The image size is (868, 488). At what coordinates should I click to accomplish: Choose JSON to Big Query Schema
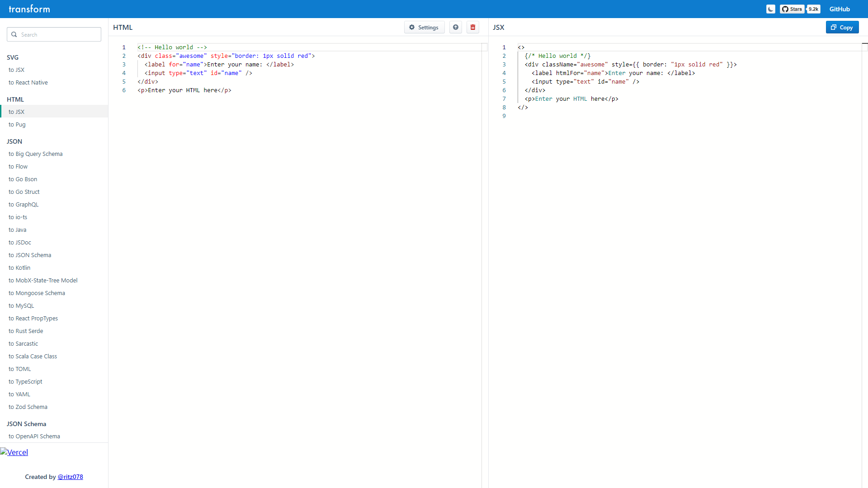point(54,154)
